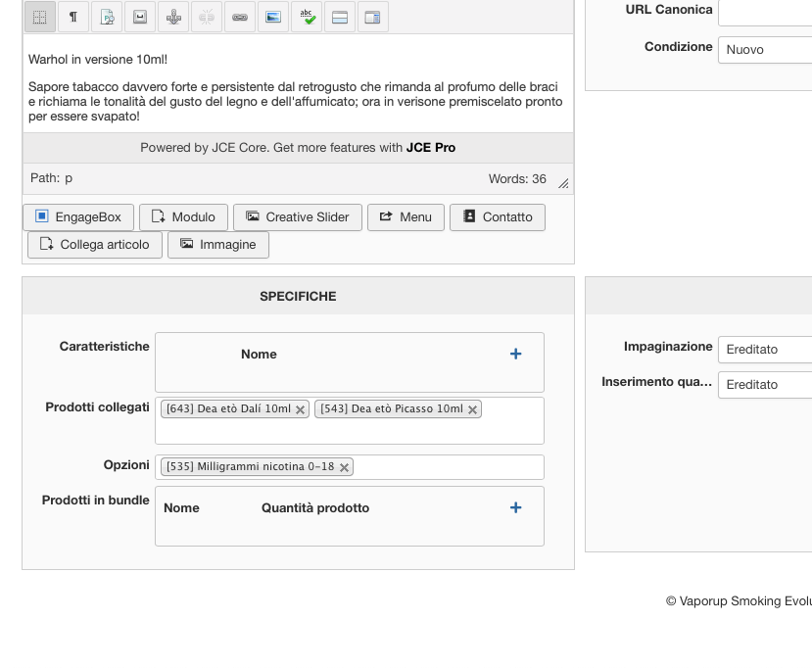Click the Collega articolo button

(95, 245)
